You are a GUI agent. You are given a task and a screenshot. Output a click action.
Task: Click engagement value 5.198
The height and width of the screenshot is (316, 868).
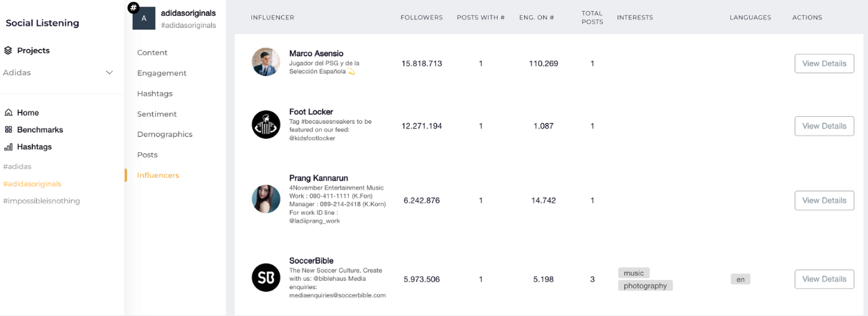pyautogui.click(x=543, y=279)
